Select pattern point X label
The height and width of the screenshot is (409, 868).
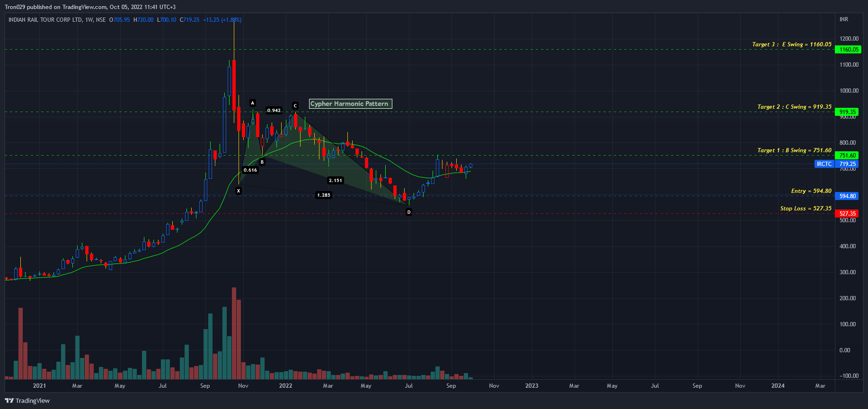click(x=239, y=191)
